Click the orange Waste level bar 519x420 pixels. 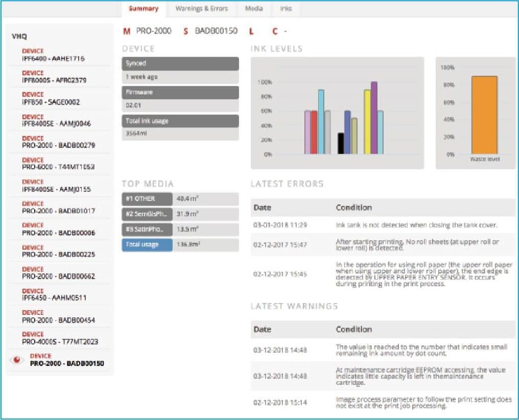tap(484, 115)
